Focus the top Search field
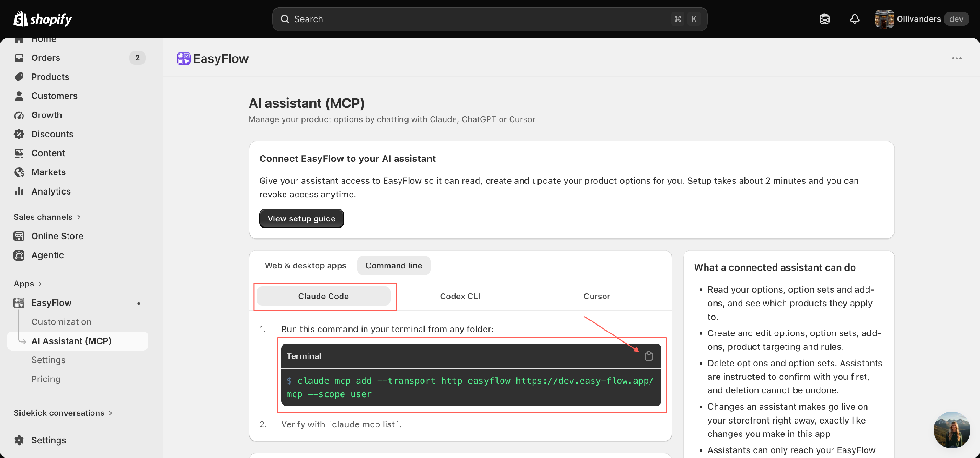The height and width of the screenshot is (458, 980). 490,19
